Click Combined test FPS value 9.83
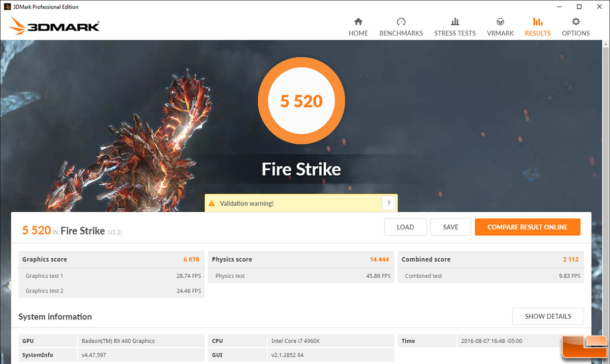610x364 pixels. [568, 276]
